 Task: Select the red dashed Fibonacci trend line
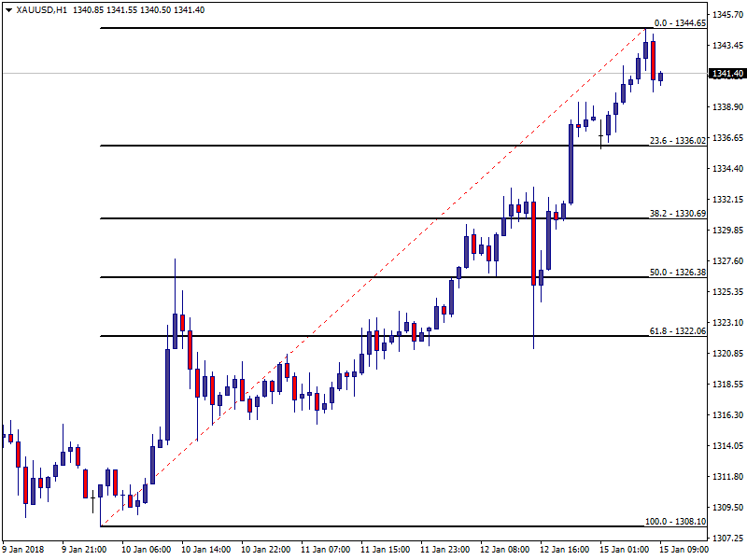pyautogui.click(x=373, y=277)
